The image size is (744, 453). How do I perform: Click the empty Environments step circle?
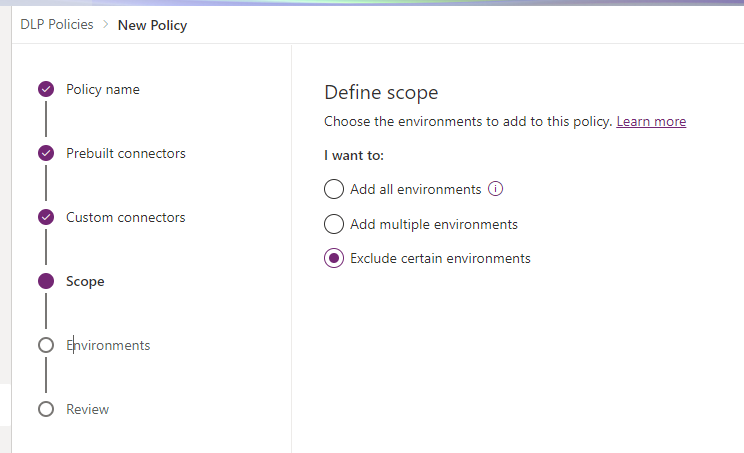pyautogui.click(x=45, y=345)
